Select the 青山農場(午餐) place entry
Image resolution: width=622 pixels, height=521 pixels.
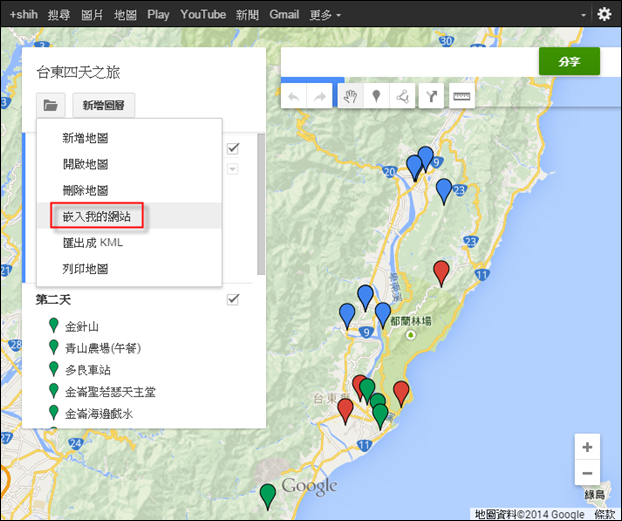tap(103, 348)
